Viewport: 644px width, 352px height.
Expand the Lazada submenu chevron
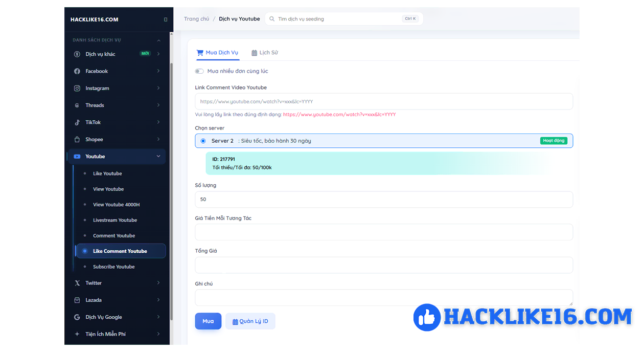point(158,300)
